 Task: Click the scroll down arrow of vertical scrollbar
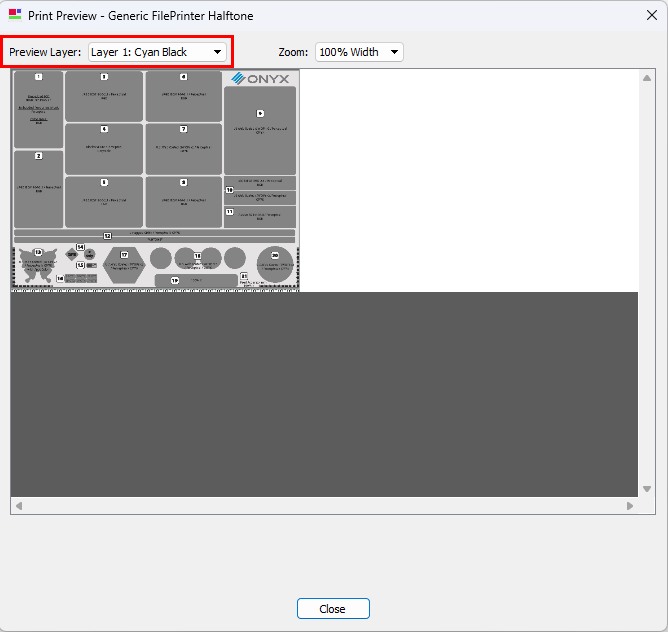(647, 488)
